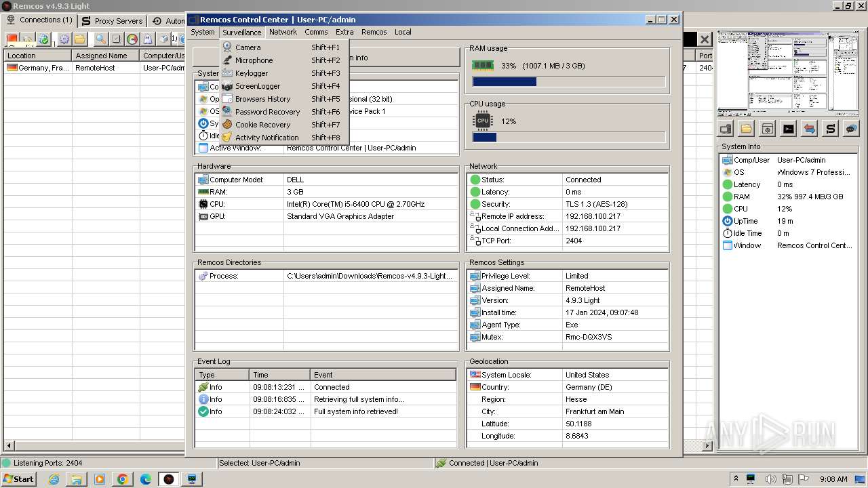Image resolution: width=868 pixels, height=488 pixels.
Task: Open the Local menu
Action: pos(403,32)
